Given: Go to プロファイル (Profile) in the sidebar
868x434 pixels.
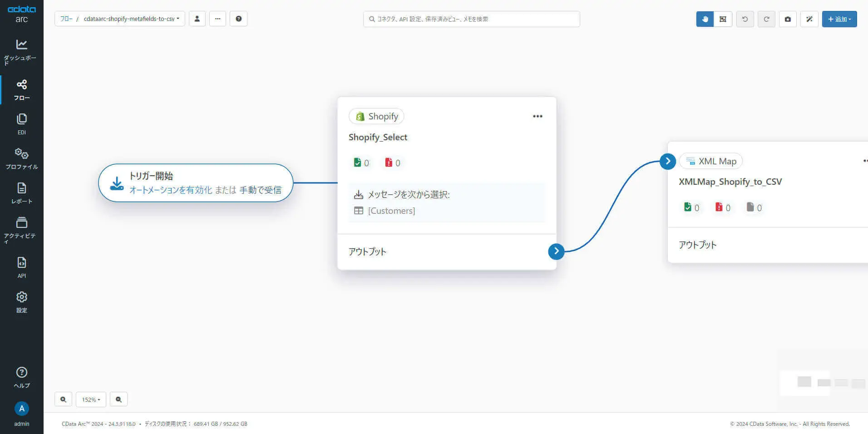Looking at the screenshot, I should [21, 159].
